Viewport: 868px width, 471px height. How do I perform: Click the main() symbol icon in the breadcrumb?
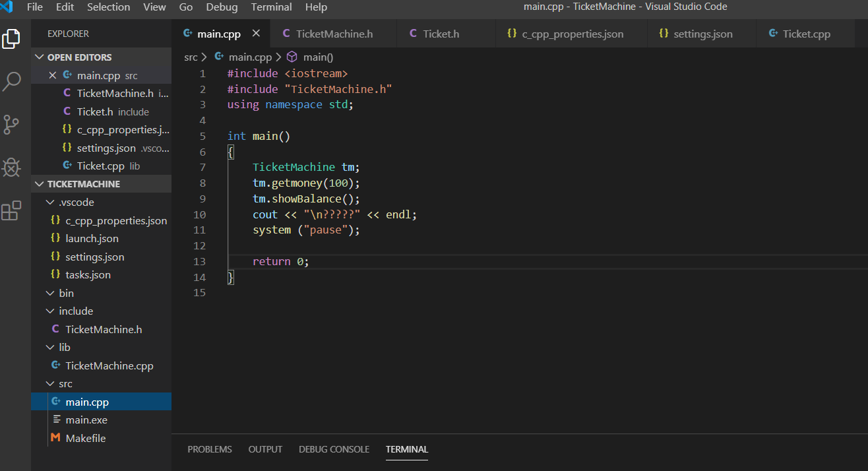pyautogui.click(x=292, y=57)
